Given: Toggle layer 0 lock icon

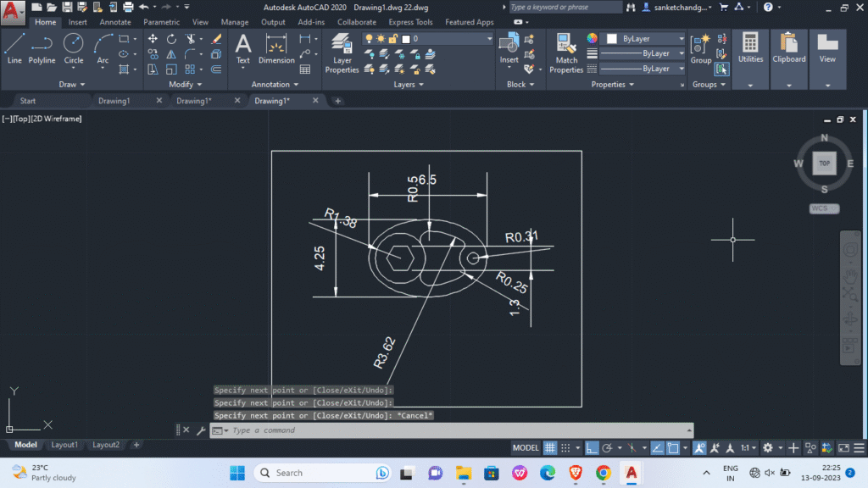Looking at the screenshot, I should pos(393,39).
